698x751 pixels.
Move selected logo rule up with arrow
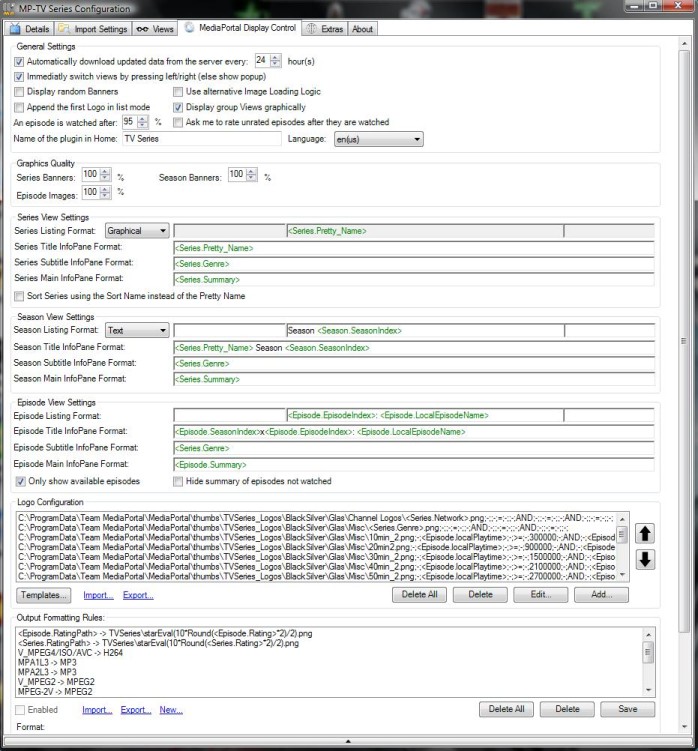[x=645, y=534]
